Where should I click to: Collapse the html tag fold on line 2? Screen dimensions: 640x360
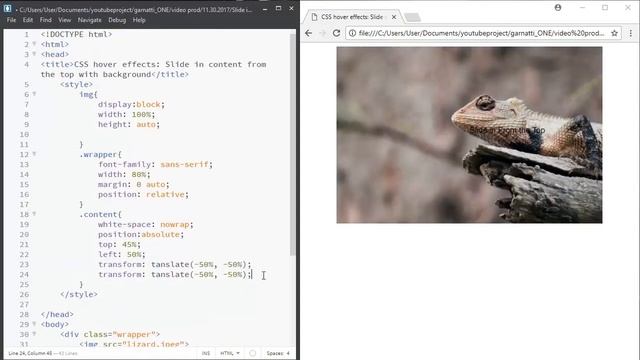34,44
